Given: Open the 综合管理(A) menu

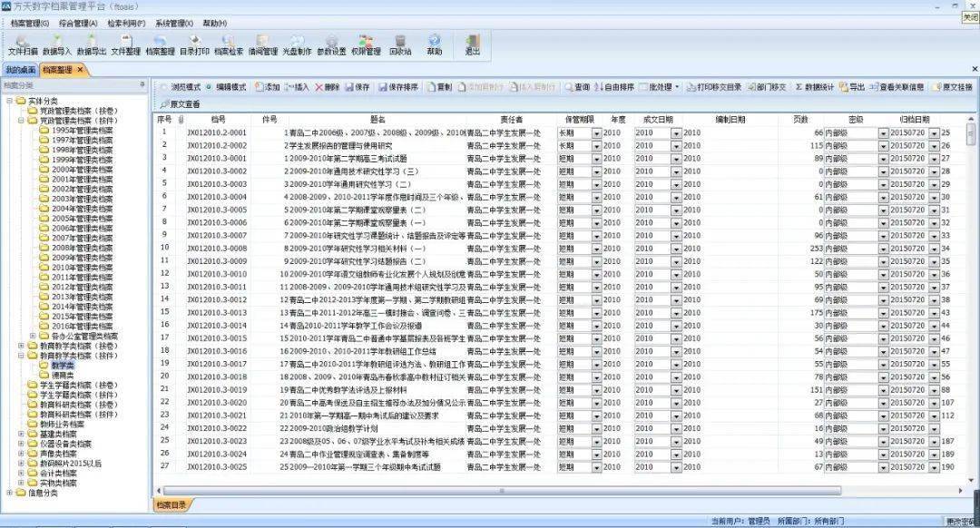Looking at the screenshot, I should (78, 23).
